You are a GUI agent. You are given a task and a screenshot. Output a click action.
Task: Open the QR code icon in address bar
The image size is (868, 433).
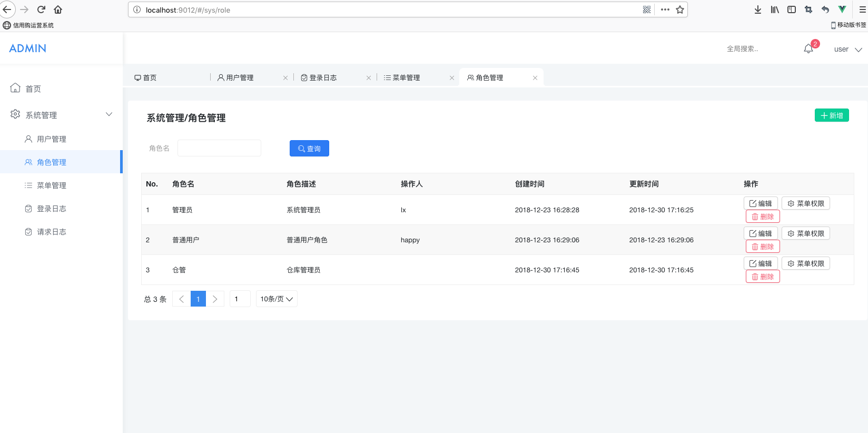pos(647,9)
